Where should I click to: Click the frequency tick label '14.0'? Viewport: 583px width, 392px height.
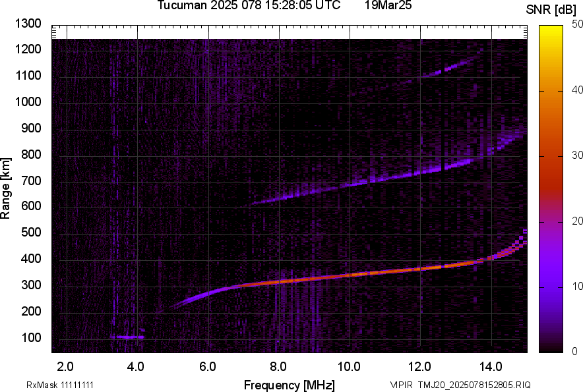point(491,367)
